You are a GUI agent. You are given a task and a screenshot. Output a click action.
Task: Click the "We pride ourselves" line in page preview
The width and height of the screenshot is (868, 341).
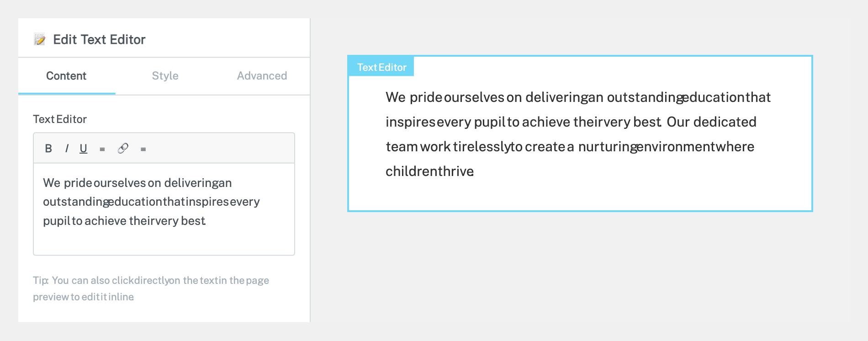(578, 97)
